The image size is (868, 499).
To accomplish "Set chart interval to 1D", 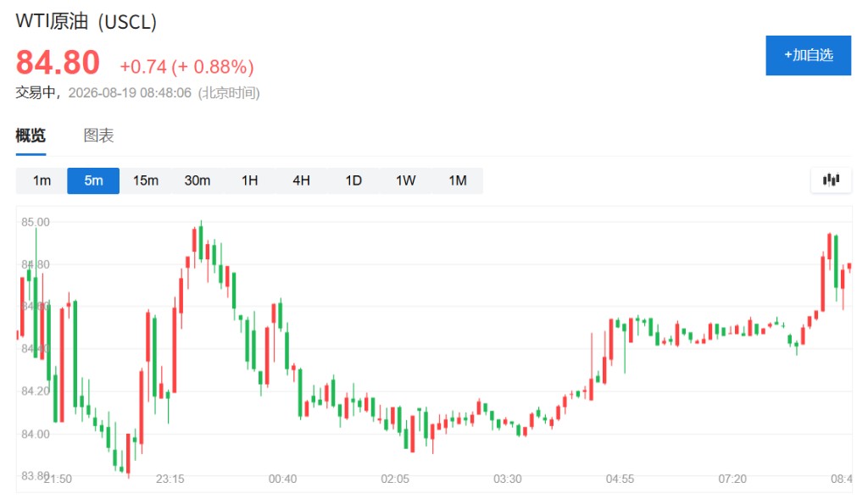I will pyautogui.click(x=353, y=180).
